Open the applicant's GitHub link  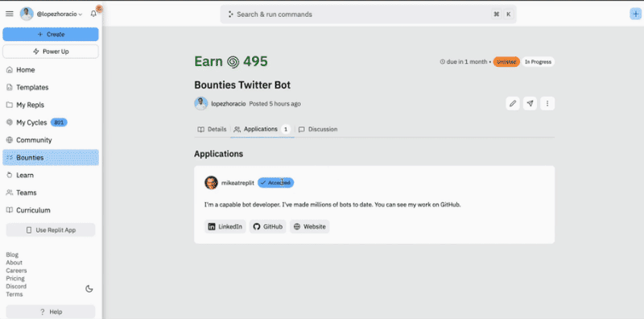pyautogui.click(x=268, y=226)
